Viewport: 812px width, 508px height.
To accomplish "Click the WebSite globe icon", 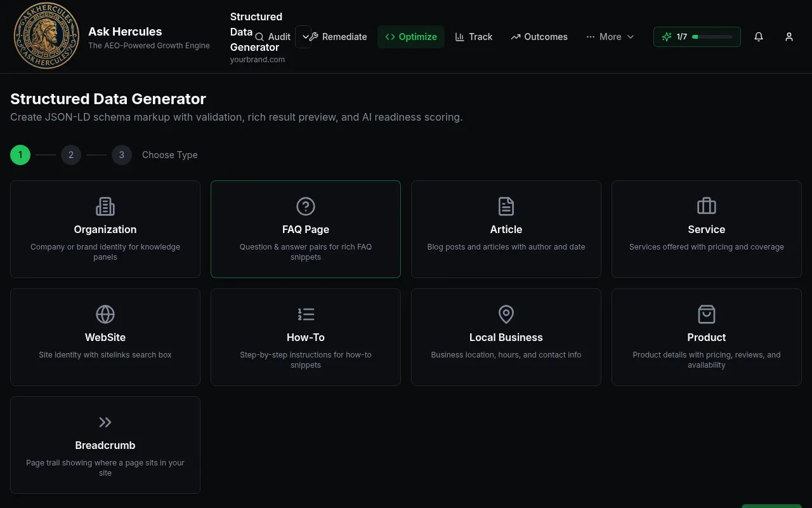I will [105, 314].
